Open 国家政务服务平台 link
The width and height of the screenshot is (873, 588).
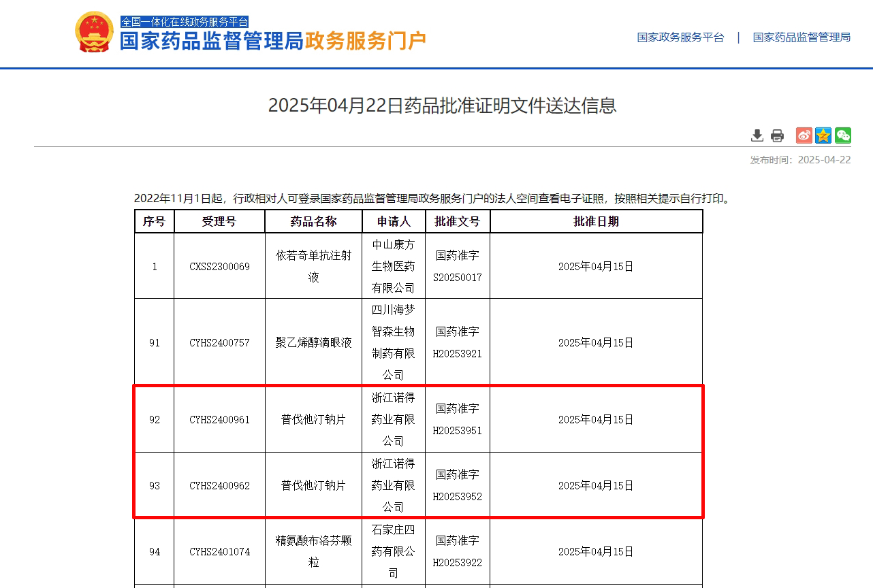coord(681,37)
